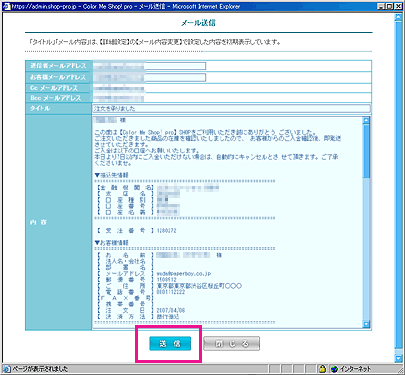The image size is (405, 375).
Task: Click the お客様メールアドレス label
Action: pyautogui.click(x=58, y=77)
